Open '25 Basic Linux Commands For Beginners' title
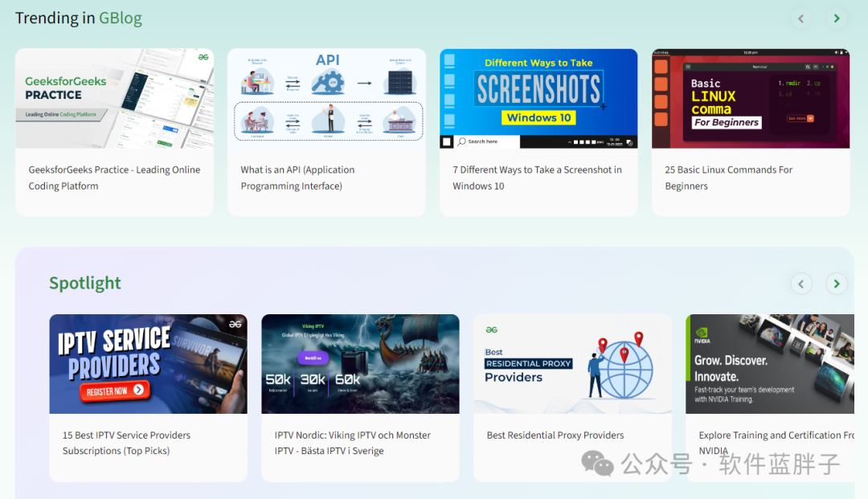868x499 pixels. tap(729, 178)
